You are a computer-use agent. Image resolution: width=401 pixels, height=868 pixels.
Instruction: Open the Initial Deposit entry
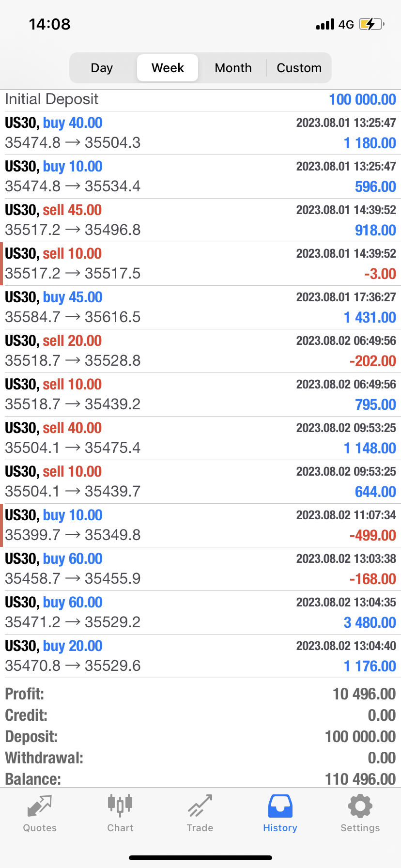(200, 100)
